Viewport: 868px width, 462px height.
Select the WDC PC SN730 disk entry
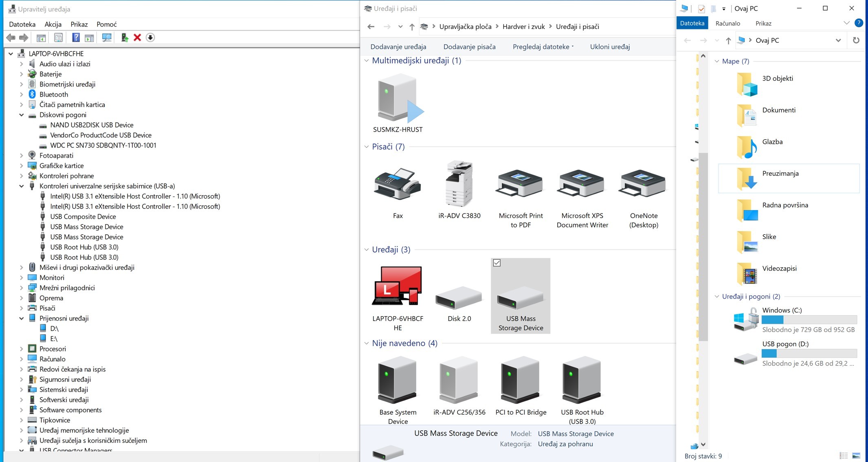tap(103, 145)
